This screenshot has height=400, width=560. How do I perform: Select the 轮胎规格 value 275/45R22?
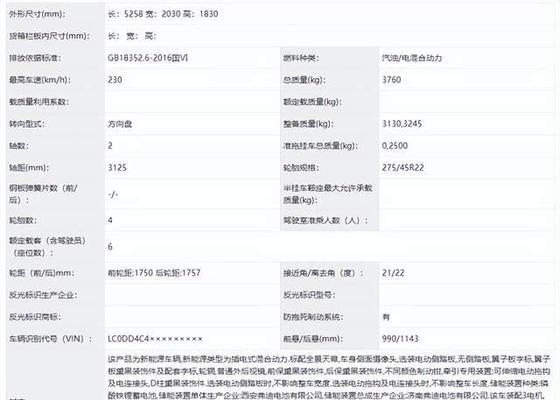click(x=403, y=168)
